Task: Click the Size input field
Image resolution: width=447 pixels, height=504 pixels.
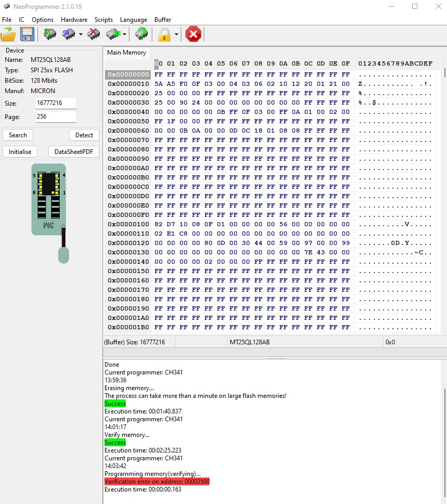Action: (x=56, y=103)
